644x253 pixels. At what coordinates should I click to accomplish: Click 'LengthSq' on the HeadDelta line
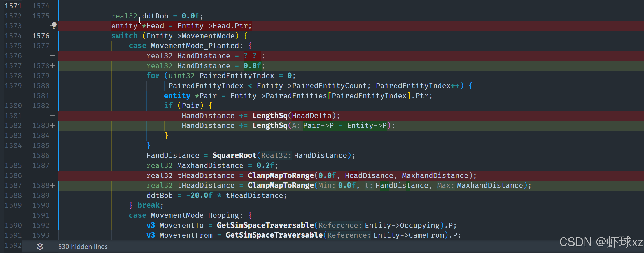click(x=270, y=116)
